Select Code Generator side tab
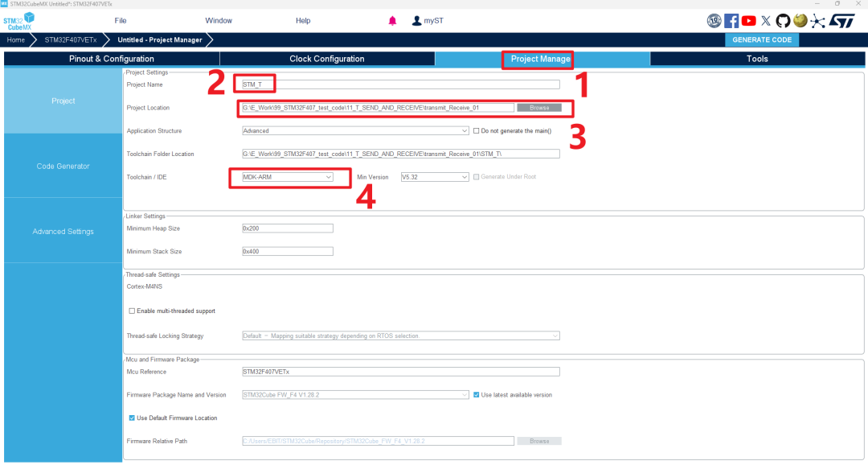Viewport: 868px width, 465px height. 63,166
